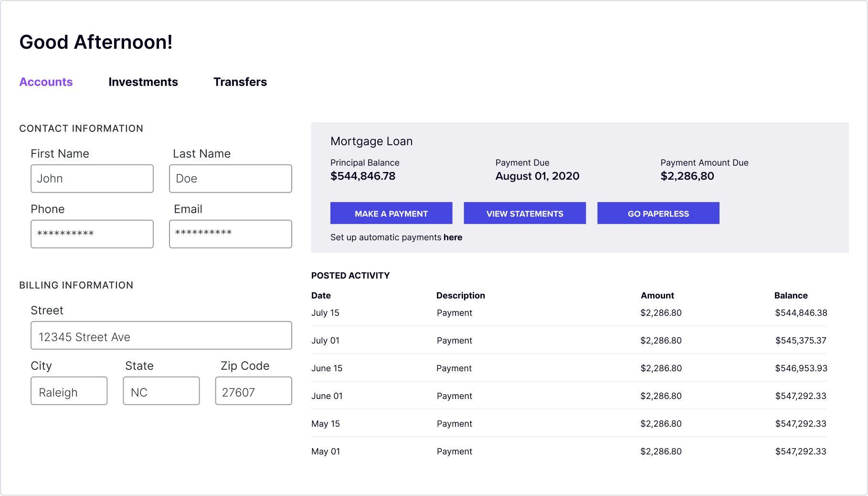Select the May 01 payment row
Screen dimensions: 868x496
(x=569, y=452)
